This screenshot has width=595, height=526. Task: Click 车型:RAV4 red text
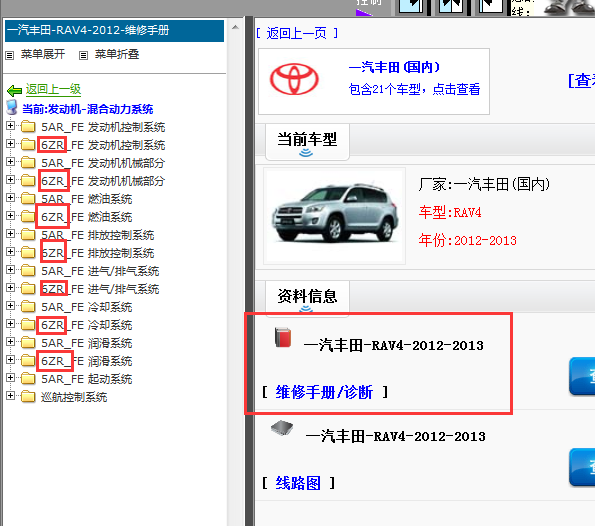click(x=450, y=212)
